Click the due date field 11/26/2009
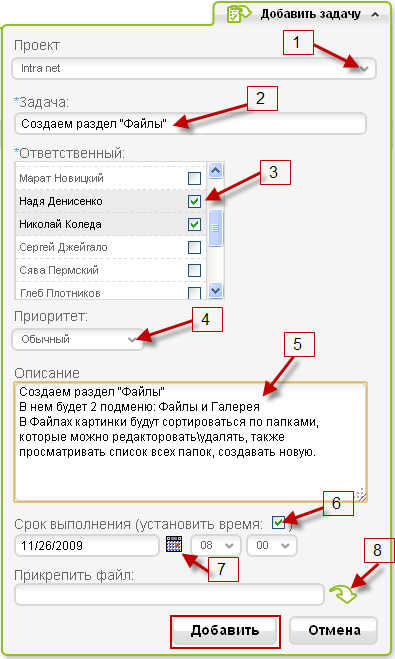395x659 pixels. pyautogui.click(x=87, y=546)
